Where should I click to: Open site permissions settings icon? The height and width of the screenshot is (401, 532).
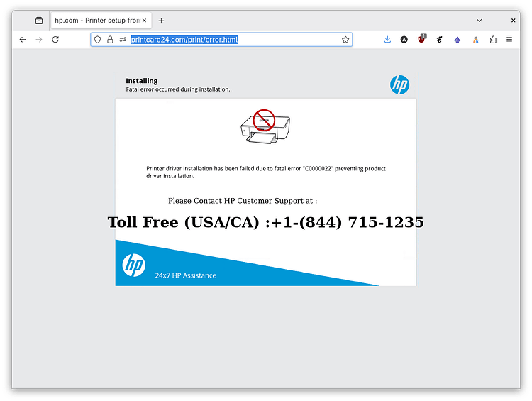click(123, 40)
